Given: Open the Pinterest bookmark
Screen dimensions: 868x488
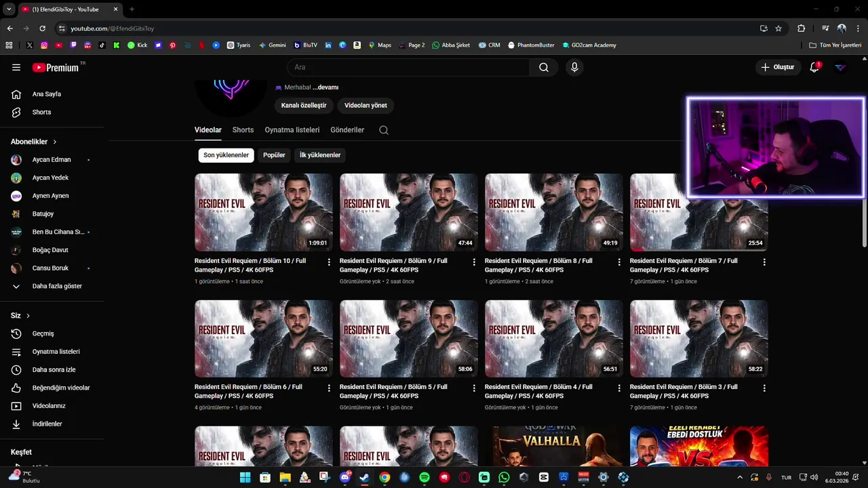Looking at the screenshot, I should (173, 45).
